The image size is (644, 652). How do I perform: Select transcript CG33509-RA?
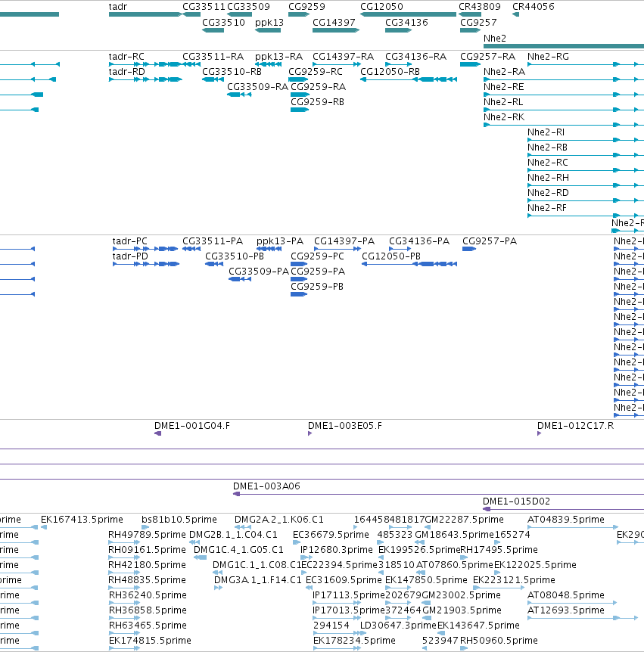(x=257, y=86)
